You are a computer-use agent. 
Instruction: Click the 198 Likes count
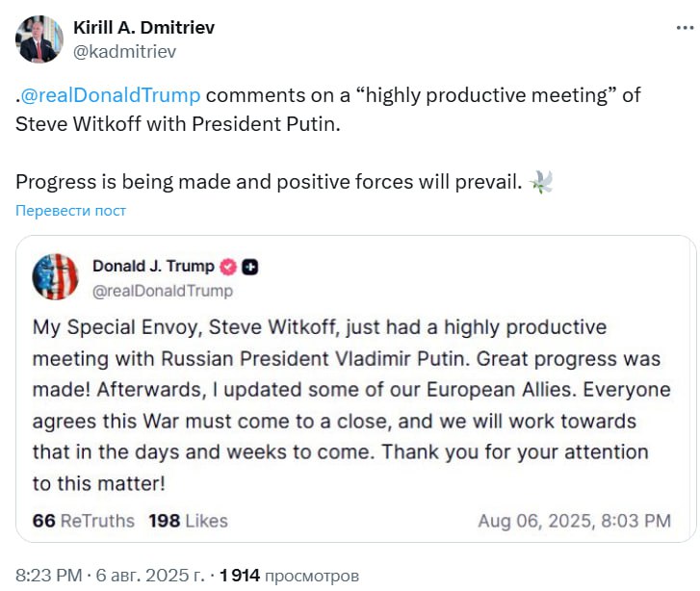[x=188, y=521]
